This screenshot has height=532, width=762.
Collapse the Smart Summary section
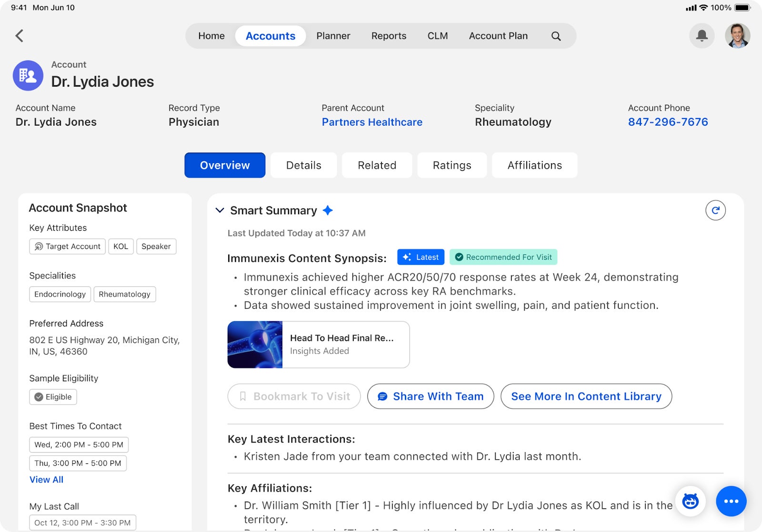220,210
